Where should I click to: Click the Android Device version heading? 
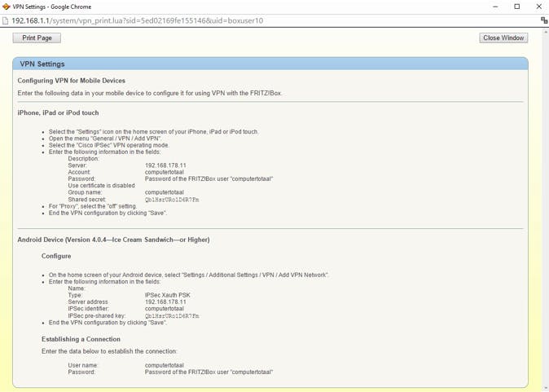click(113, 240)
